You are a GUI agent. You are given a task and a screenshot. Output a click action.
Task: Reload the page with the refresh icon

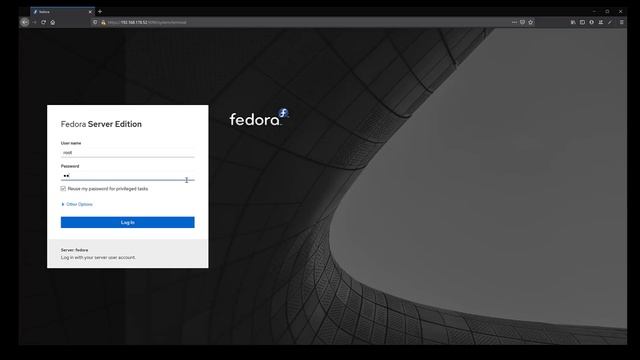(x=43, y=22)
